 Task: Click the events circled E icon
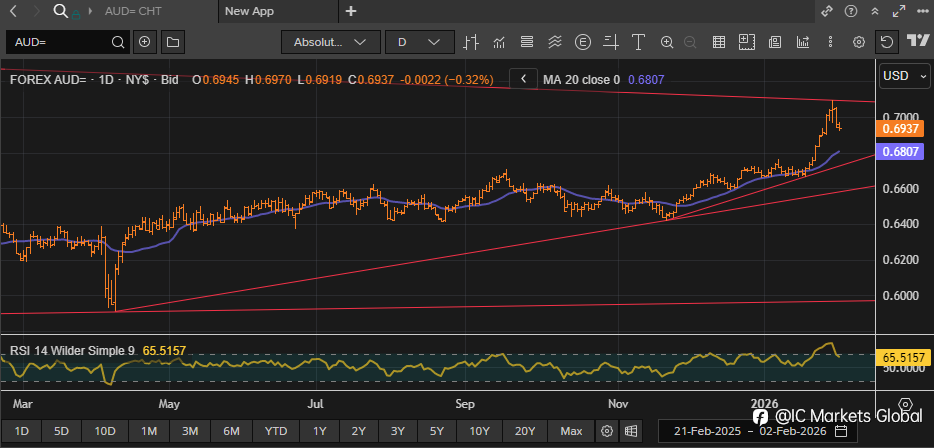583,43
